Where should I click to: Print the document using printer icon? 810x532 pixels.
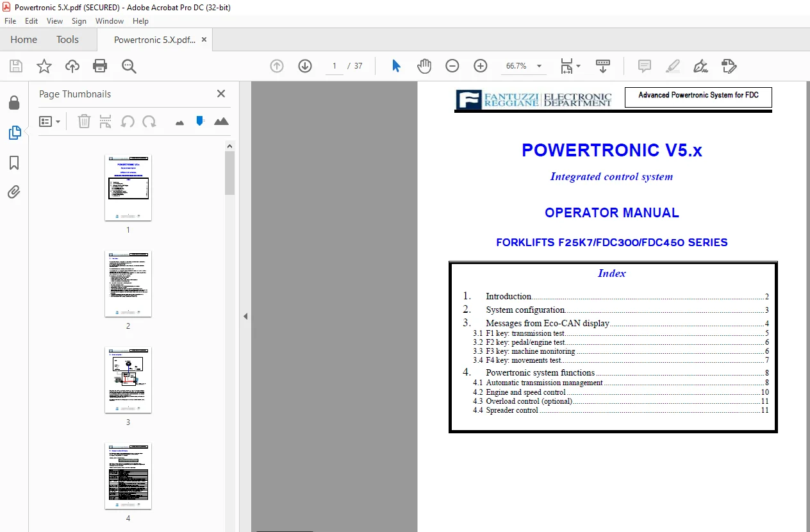[100, 66]
